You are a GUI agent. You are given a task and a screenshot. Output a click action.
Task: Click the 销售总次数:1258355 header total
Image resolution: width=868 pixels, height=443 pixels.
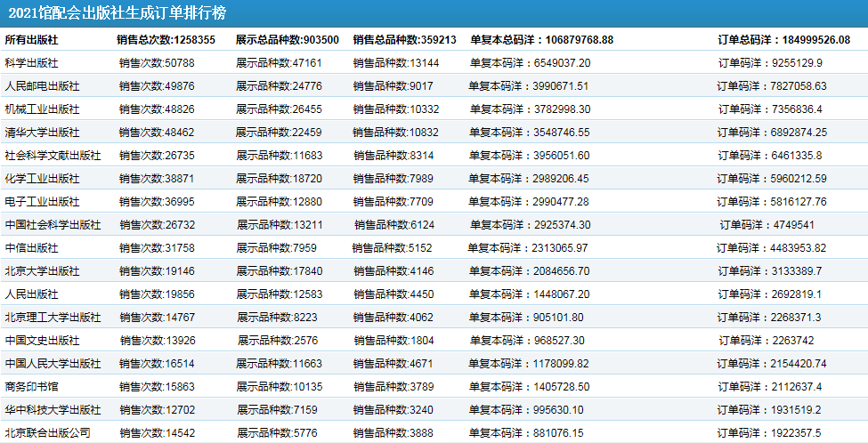[x=166, y=40]
